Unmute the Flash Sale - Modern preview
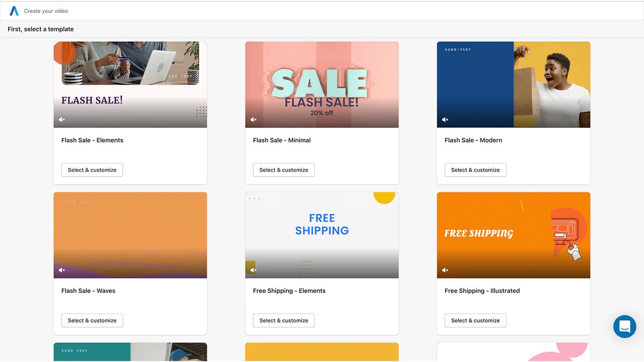The image size is (644, 362). click(445, 119)
